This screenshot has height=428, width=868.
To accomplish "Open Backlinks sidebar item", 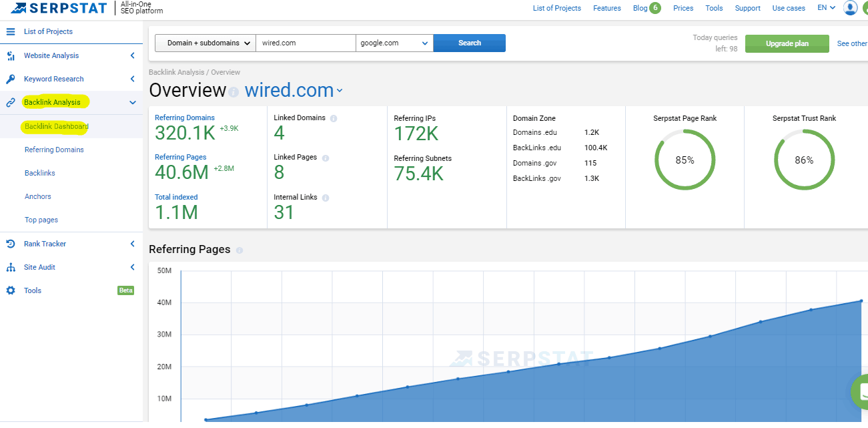I will pyautogui.click(x=40, y=173).
